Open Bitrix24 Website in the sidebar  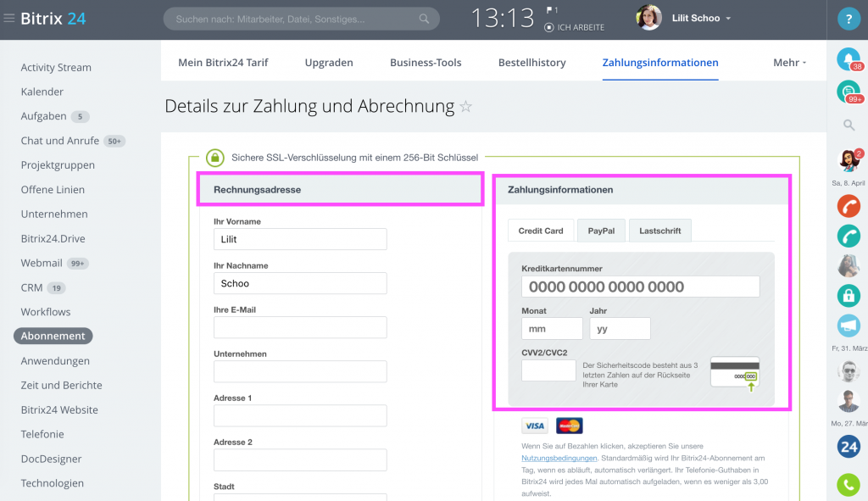(59, 409)
